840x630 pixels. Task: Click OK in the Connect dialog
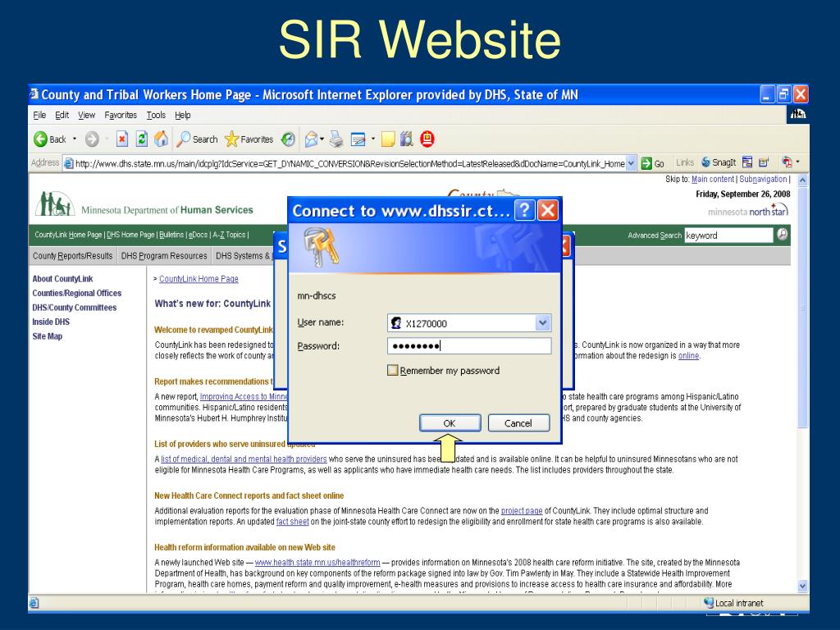coord(450,422)
